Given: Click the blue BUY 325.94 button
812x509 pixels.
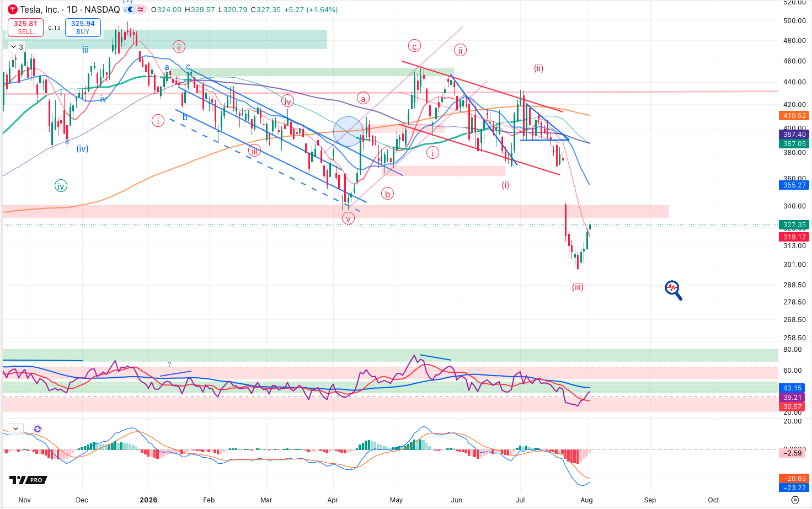Looking at the screenshot, I should 83,27.
